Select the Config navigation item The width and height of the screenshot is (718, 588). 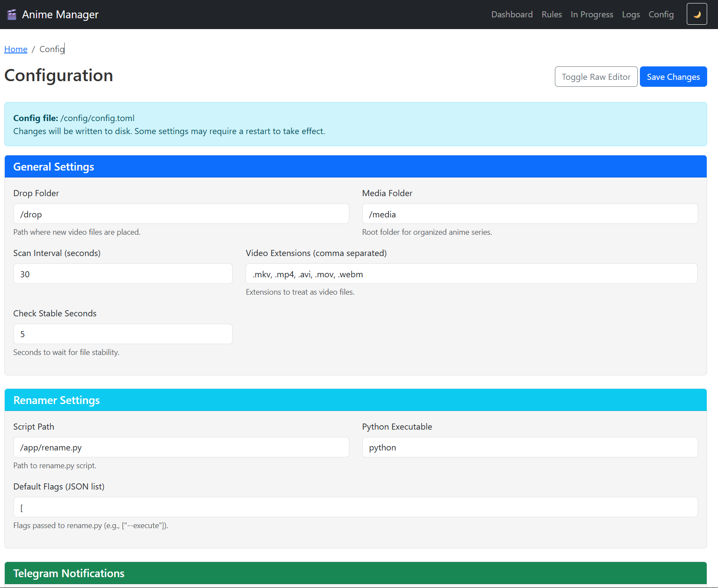coord(661,14)
